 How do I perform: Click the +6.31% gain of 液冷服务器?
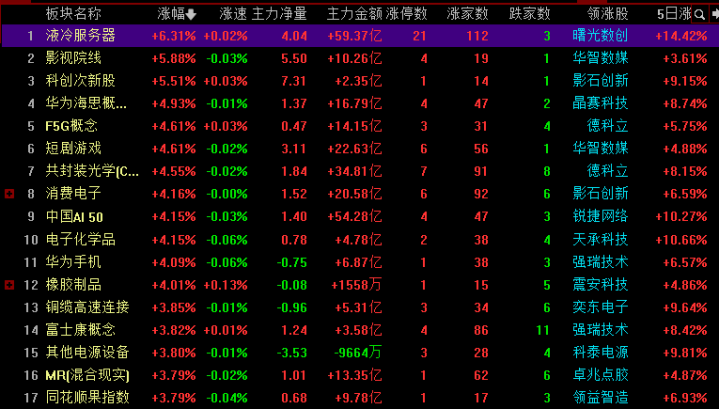click(x=174, y=36)
